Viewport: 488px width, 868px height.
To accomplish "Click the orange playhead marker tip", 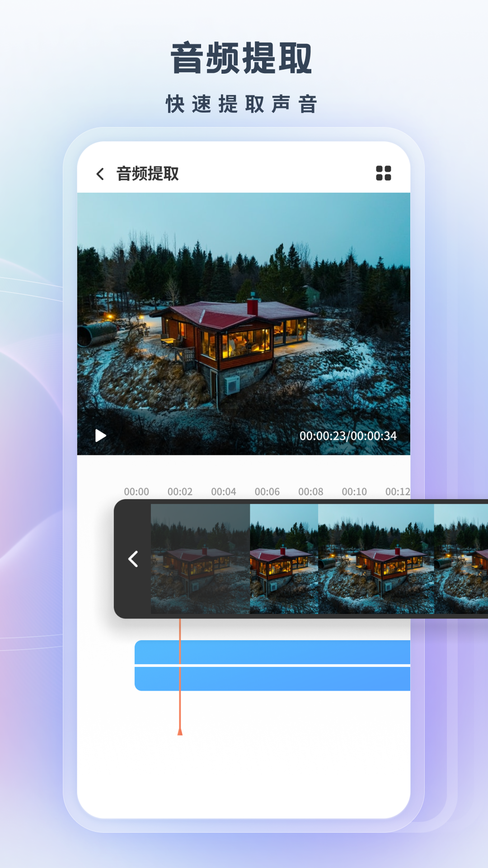I will (x=180, y=731).
